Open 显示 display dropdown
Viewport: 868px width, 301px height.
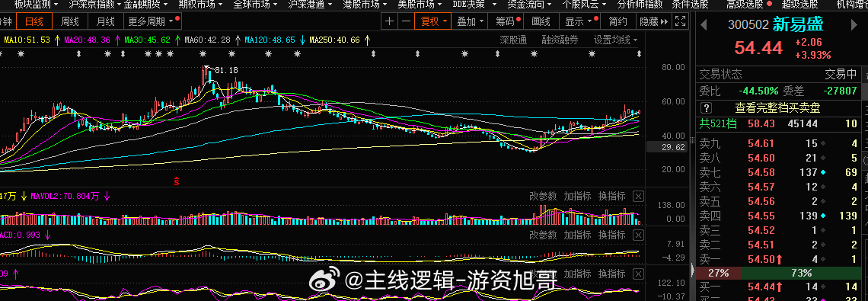click(x=580, y=21)
